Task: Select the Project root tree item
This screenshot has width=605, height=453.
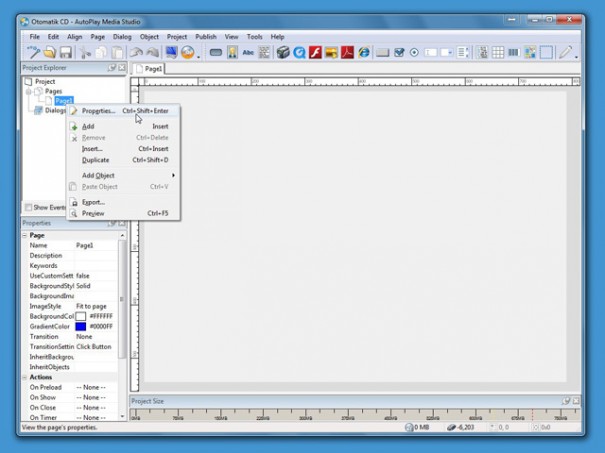Action: pyautogui.click(x=45, y=81)
